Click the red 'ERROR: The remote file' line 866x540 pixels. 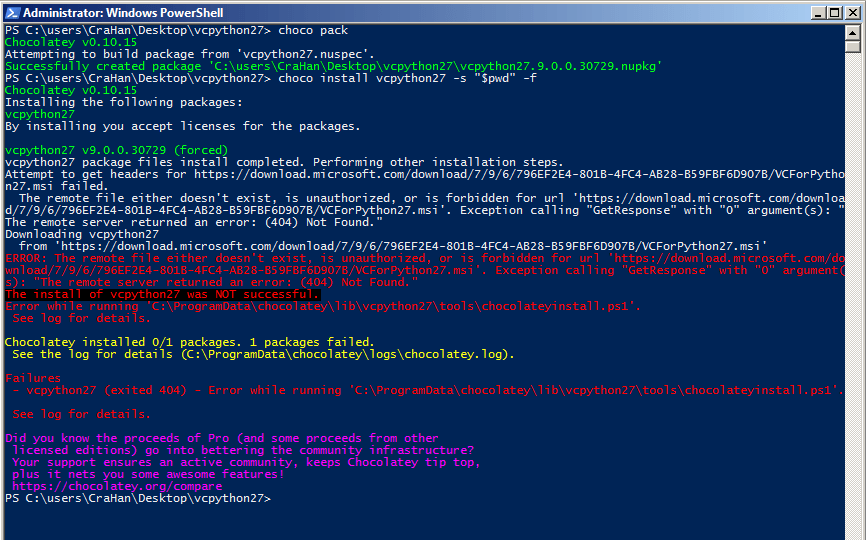click(424, 258)
